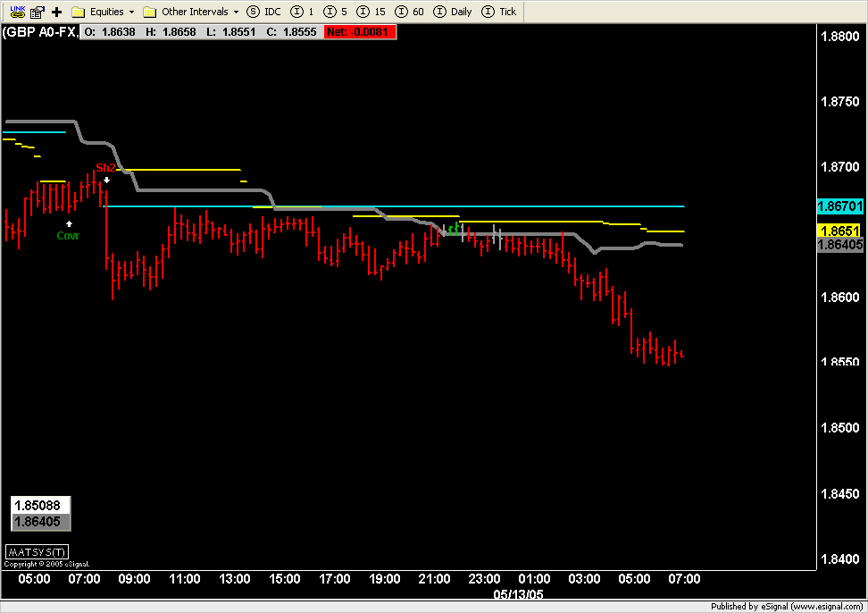This screenshot has width=868, height=613.
Task: Click the Open value 1.8638
Action: pyautogui.click(x=119, y=32)
